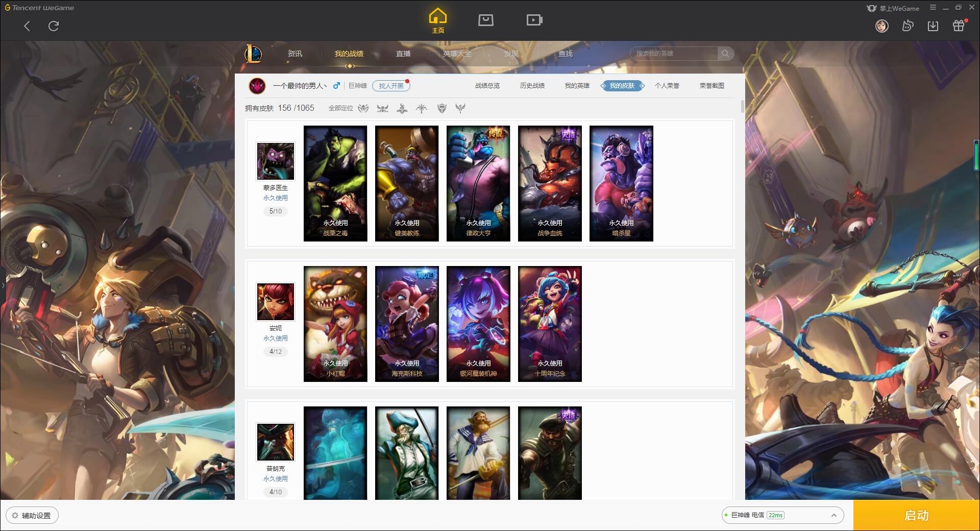980x531 pixels.
Task: Open the 掌上WeGame link
Action: tap(893, 8)
